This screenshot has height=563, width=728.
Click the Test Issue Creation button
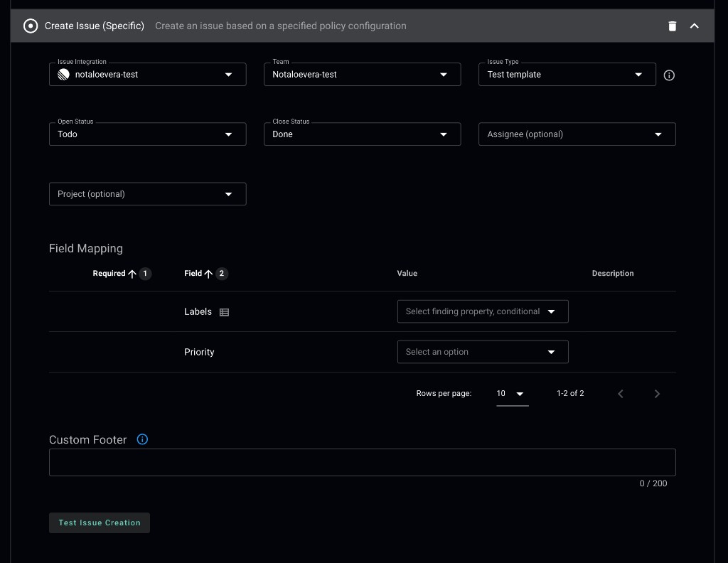(x=100, y=522)
